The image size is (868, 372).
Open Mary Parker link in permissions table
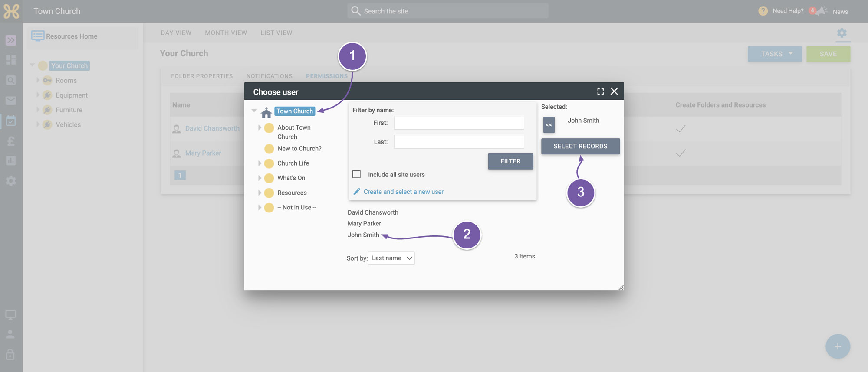pyautogui.click(x=203, y=153)
